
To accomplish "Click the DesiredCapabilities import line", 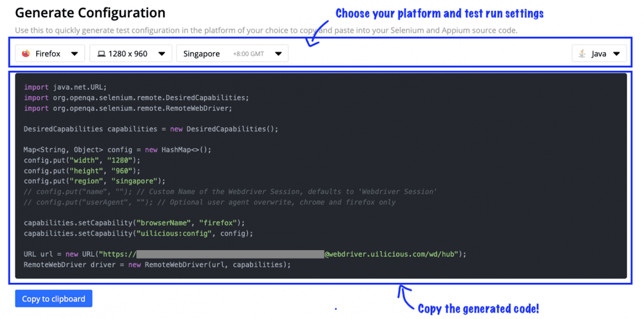I will 137,98.
